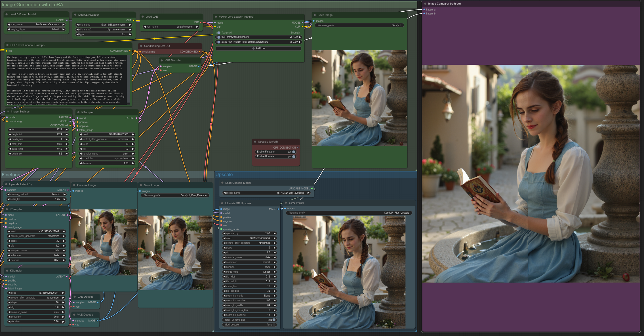Toggle the flux_emmwat.safetensors LoRA on/off
644x336 pixels.
coord(218,37)
